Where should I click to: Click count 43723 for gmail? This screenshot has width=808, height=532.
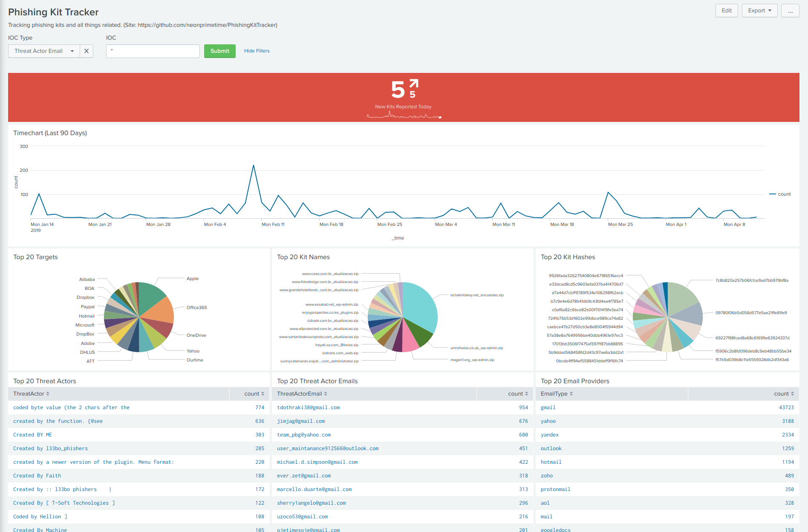point(786,408)
